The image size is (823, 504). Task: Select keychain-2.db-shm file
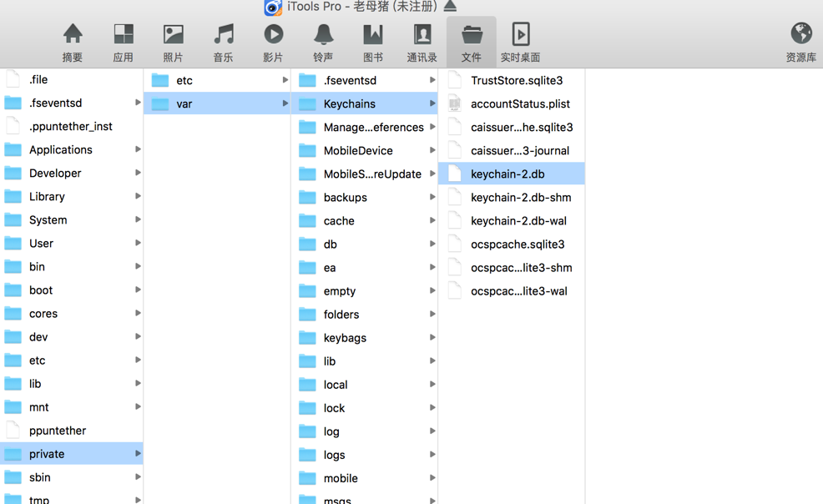(x=512, y=197)
